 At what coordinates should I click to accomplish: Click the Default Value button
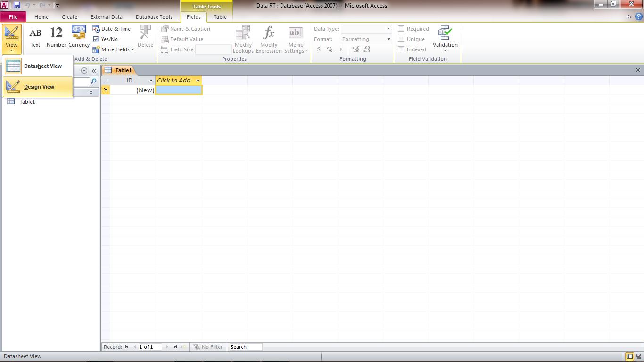(x=182, y=39)
